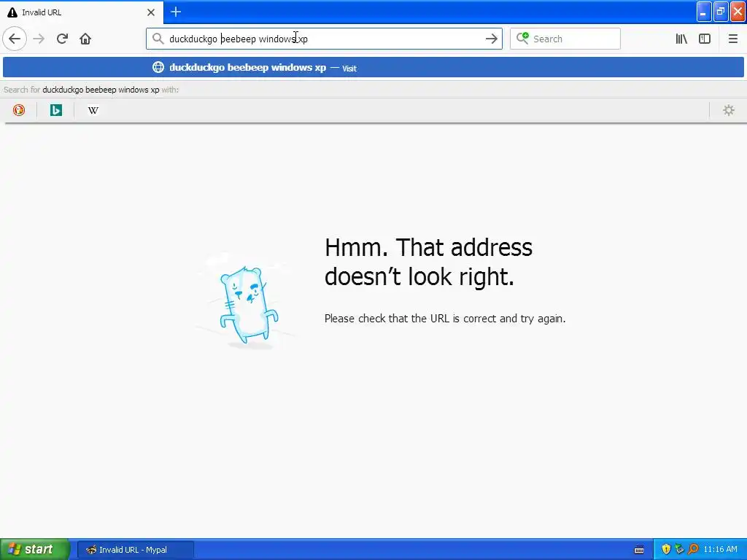Select Invalid URL - Mypal taskbar button

136,550
